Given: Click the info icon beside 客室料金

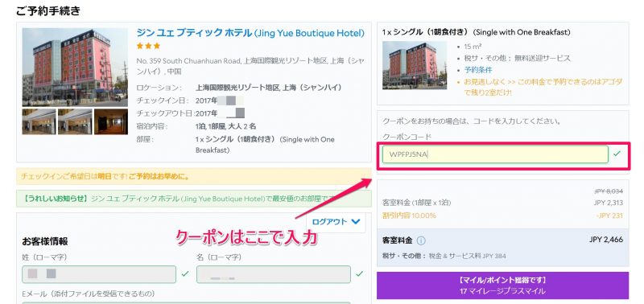Looking at the screenshot, I should (x=421, y=240).
